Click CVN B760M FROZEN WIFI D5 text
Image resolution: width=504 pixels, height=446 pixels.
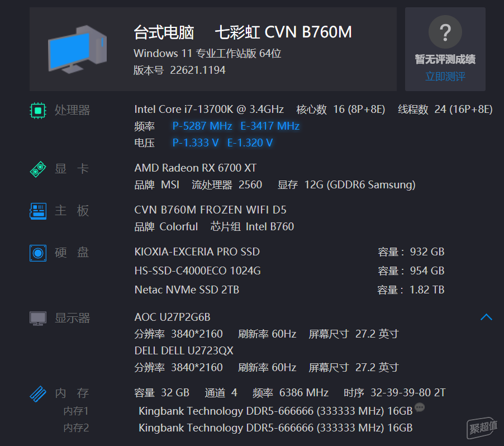[210, 210]
